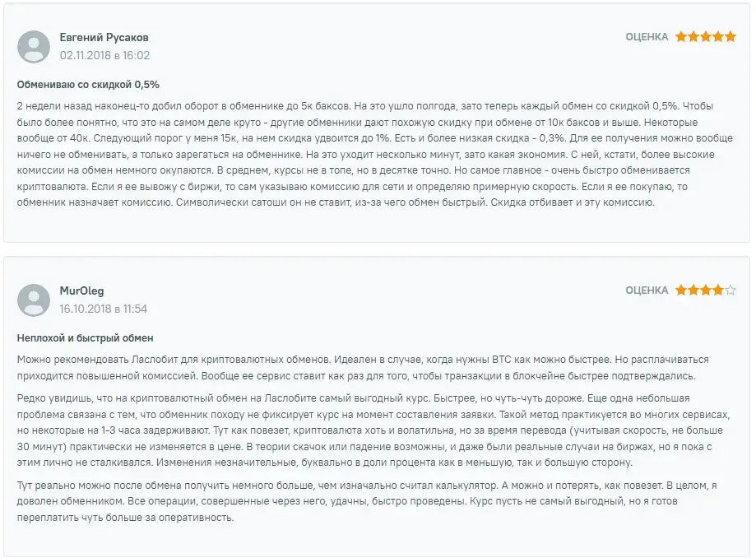This screenshot has height=558, width=756.
Task: Click the heading Обмениваю со скидкой 0,5%
Action: point(88,85)
